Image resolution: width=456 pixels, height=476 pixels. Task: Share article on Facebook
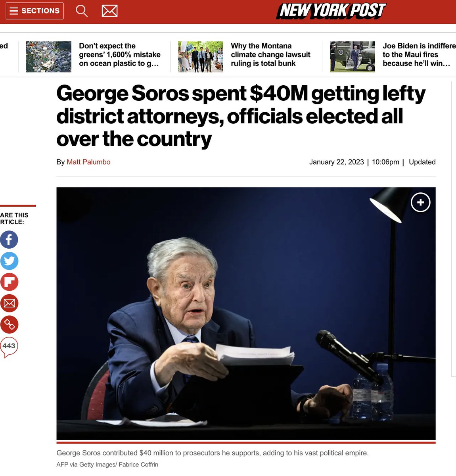coord(9,240)
